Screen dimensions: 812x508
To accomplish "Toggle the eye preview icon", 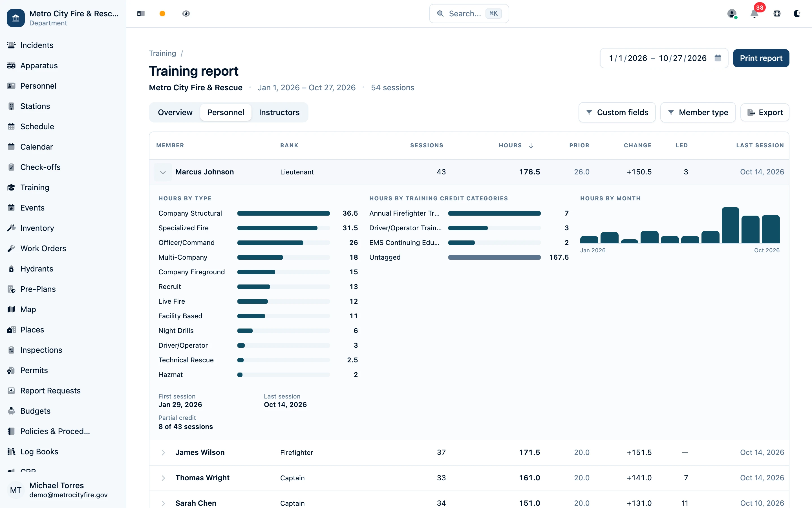I will [186, 14].
